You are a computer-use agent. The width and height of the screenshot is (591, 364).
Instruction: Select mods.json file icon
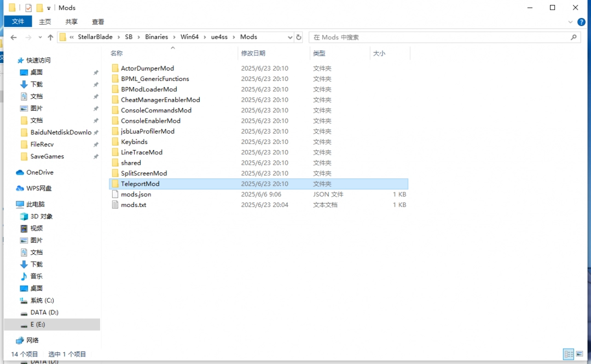(115, 194)
